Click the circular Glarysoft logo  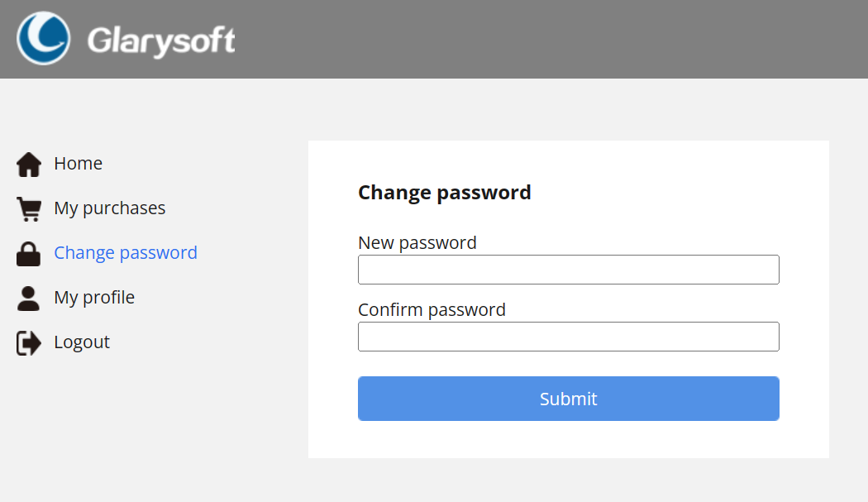(x=44, y=38)
